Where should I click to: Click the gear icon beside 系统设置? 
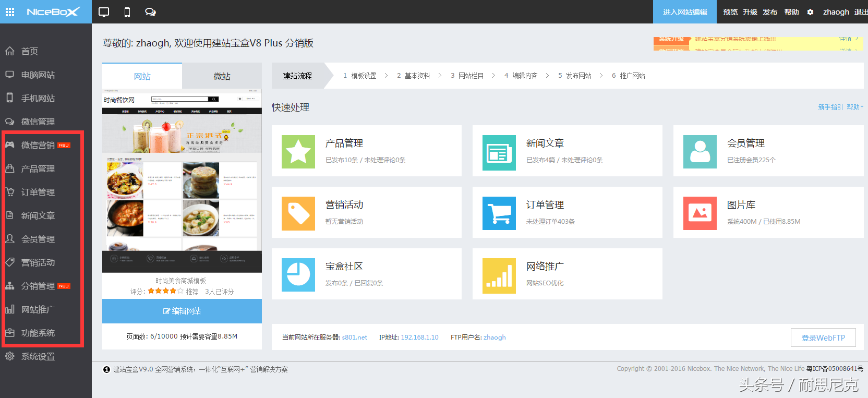point(10,356)
